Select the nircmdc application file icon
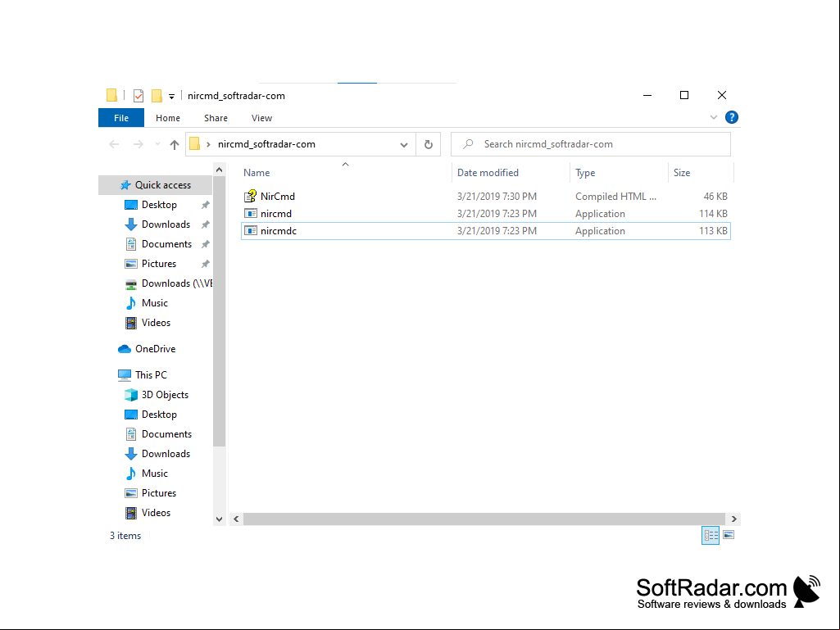The width and height of the screenshot is (840, 630). [250, 231]
